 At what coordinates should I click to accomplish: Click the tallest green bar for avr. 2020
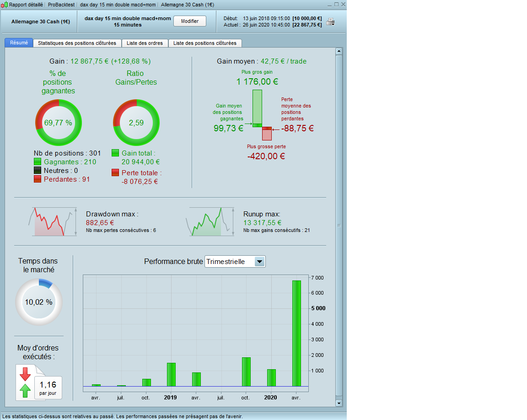click(296, 334)
